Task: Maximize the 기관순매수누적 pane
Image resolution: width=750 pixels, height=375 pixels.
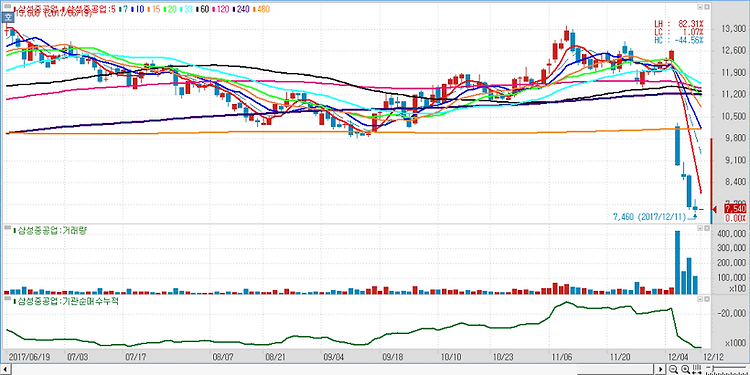Action: [x=706, y=298]
